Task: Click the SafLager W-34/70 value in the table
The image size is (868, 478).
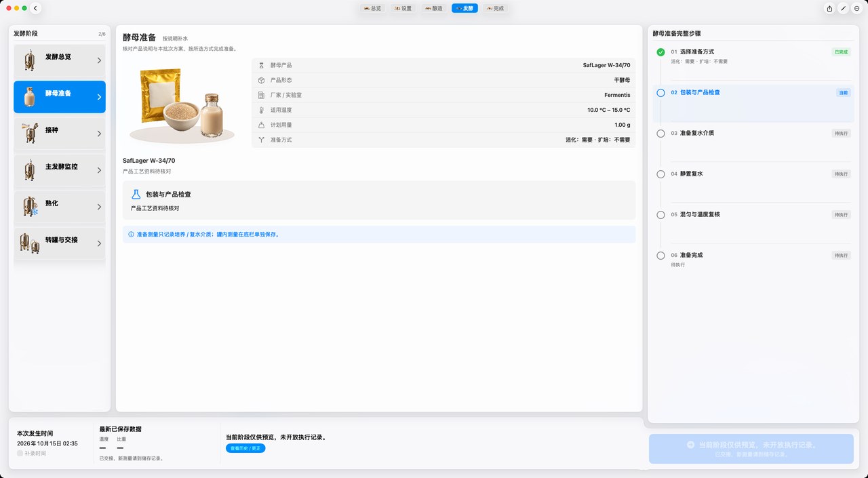Action: point(606,65)
